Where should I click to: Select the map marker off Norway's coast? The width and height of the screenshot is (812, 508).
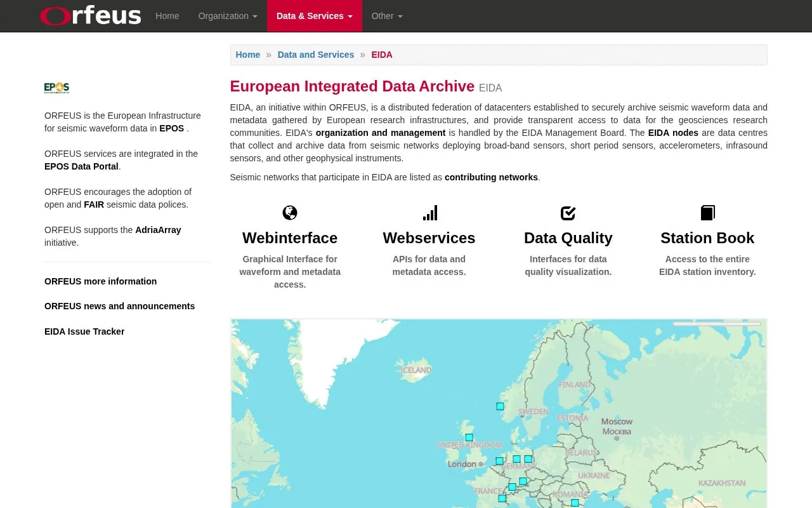[500, 406]
